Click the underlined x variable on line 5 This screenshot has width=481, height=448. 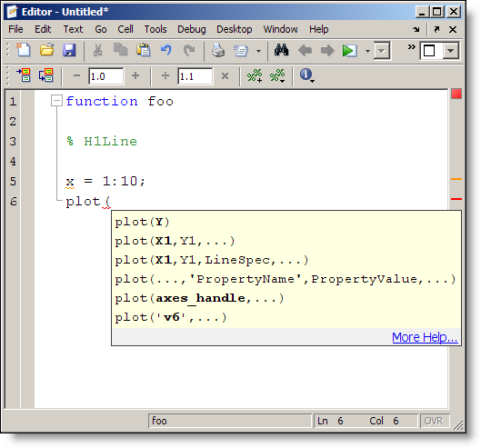click(70, 182)
